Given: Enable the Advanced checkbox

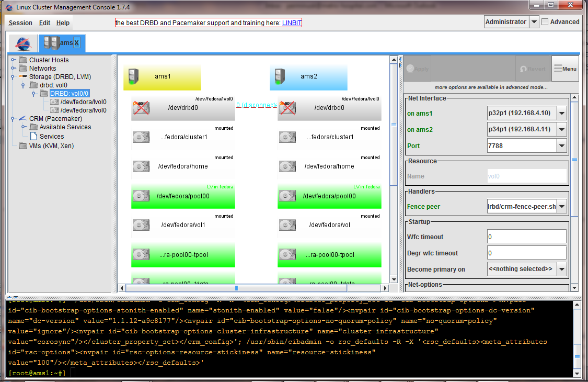Looking at the screenshot, I should click(x=545, y=22).
